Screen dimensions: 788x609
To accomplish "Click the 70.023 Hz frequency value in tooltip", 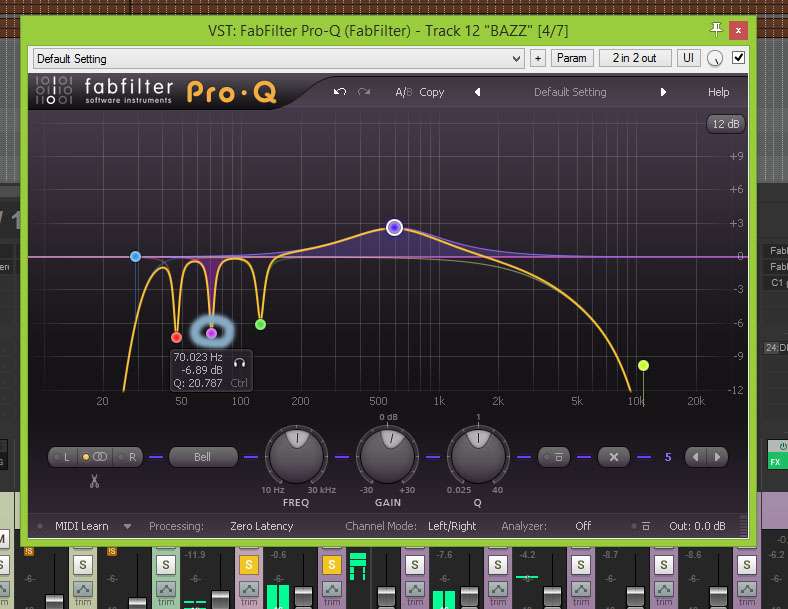I will point(198,357).
